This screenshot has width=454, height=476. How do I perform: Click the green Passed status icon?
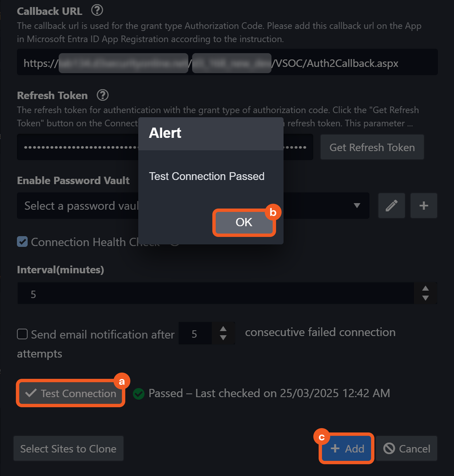139,393
